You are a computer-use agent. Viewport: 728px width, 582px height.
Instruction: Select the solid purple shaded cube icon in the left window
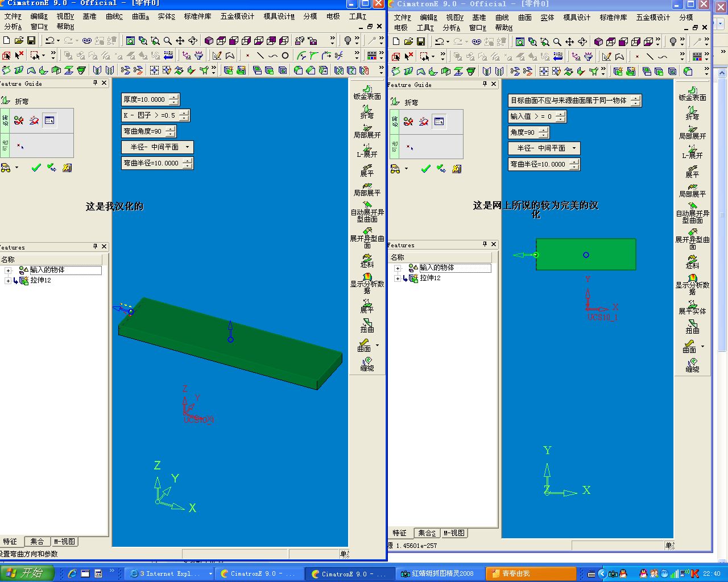coord(209,40)
